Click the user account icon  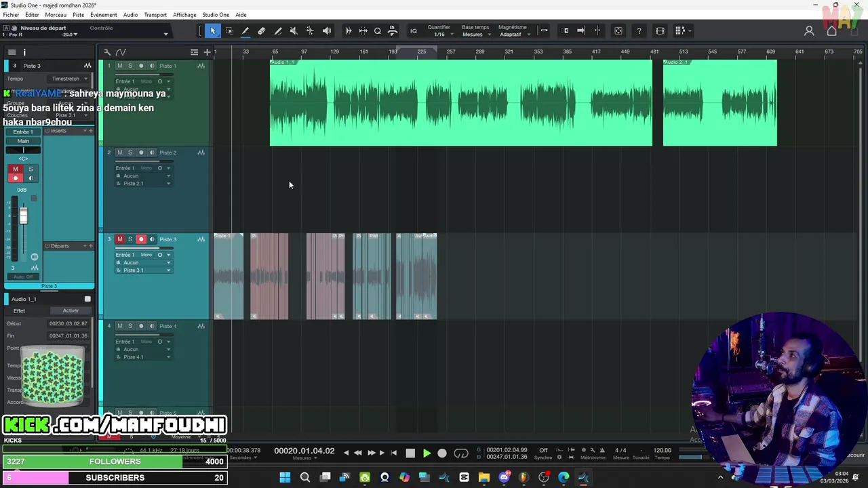click(809, 30)
